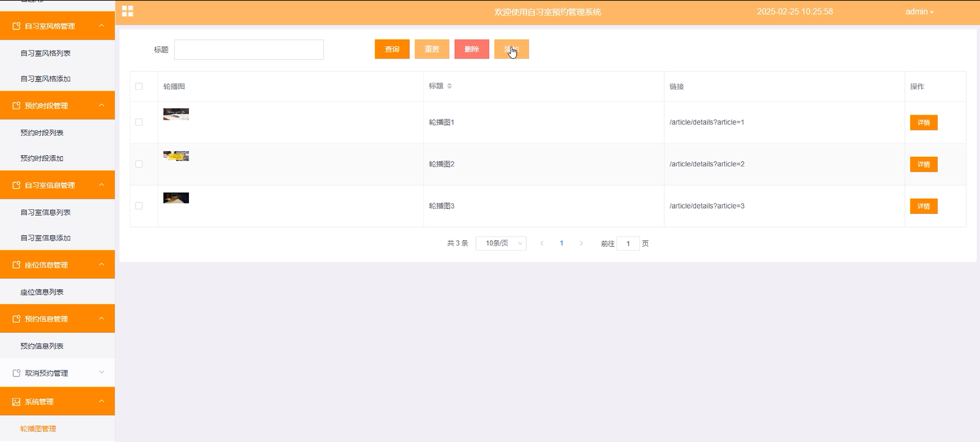Toggle the select-all header checkbox
This screenshot has width=980, height=442.
pyautogui.click(x=139, y=87)
